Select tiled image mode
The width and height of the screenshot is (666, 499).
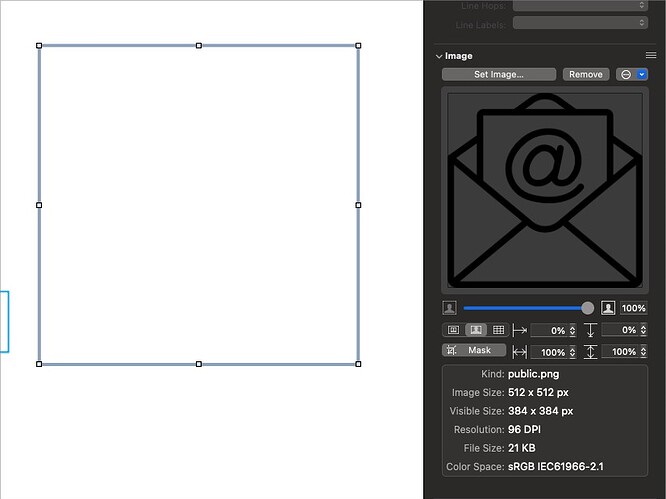[498, 330]
